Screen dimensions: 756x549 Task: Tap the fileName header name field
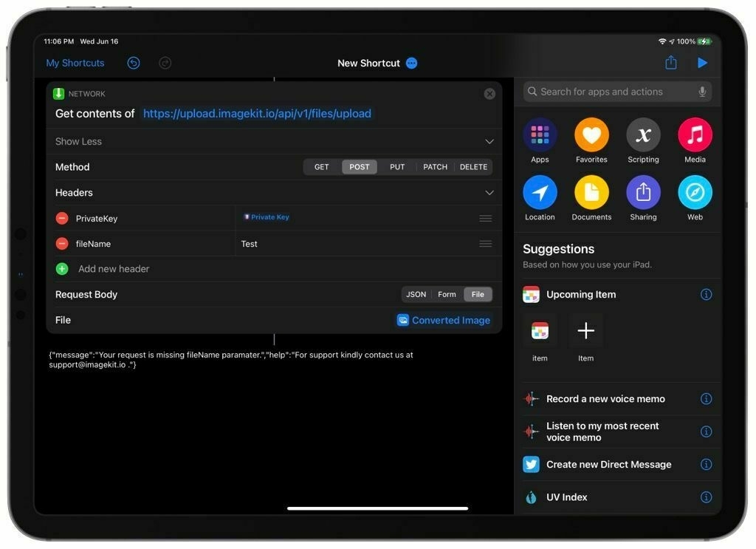(93, 244)
